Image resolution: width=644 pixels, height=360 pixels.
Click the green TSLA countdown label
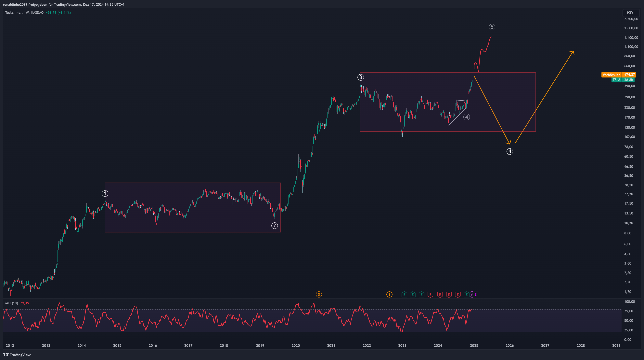click(x=623, y=80)
